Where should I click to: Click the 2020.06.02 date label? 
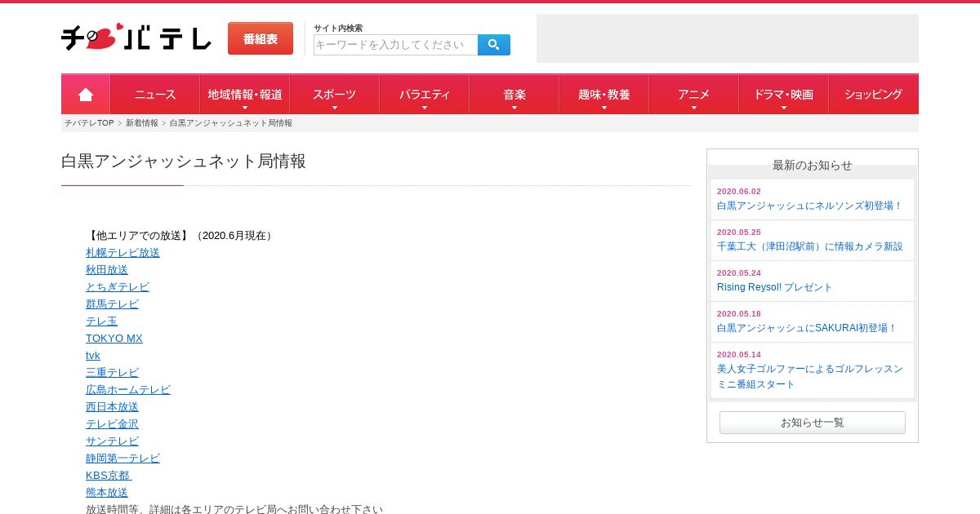pyautogui.click(x=738, y=192)
